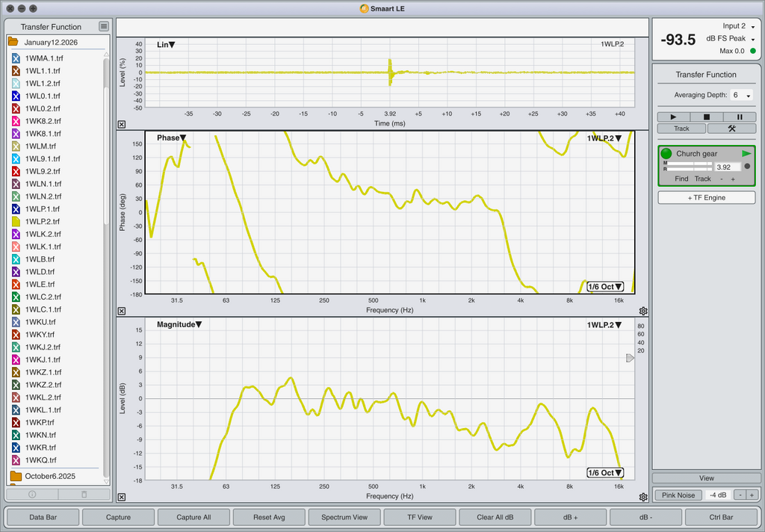Toggle the delay tracking dot beside 3.92
Image resolution: width=765 pixels, height=532 pixels.
pos(746,167)
